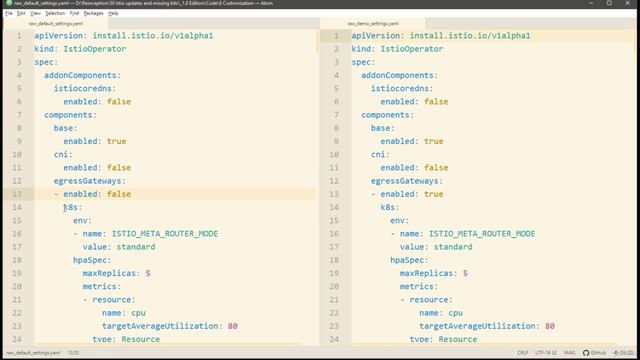Click 'base:' in left pane

coord(65,128)
